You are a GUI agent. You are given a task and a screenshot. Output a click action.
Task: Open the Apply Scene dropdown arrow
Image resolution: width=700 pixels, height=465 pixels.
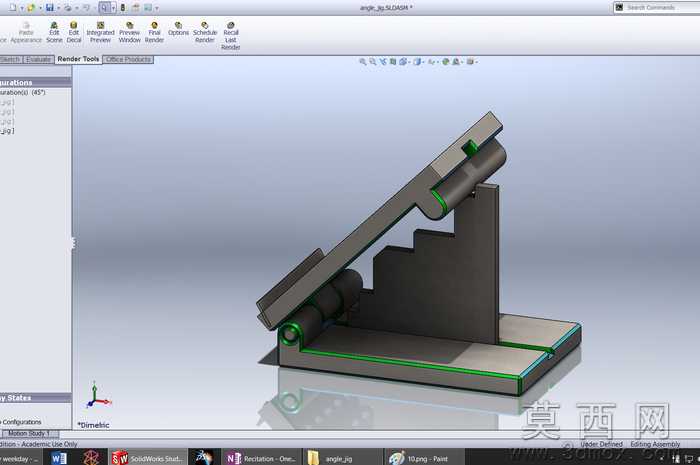[x=462, y=62]
